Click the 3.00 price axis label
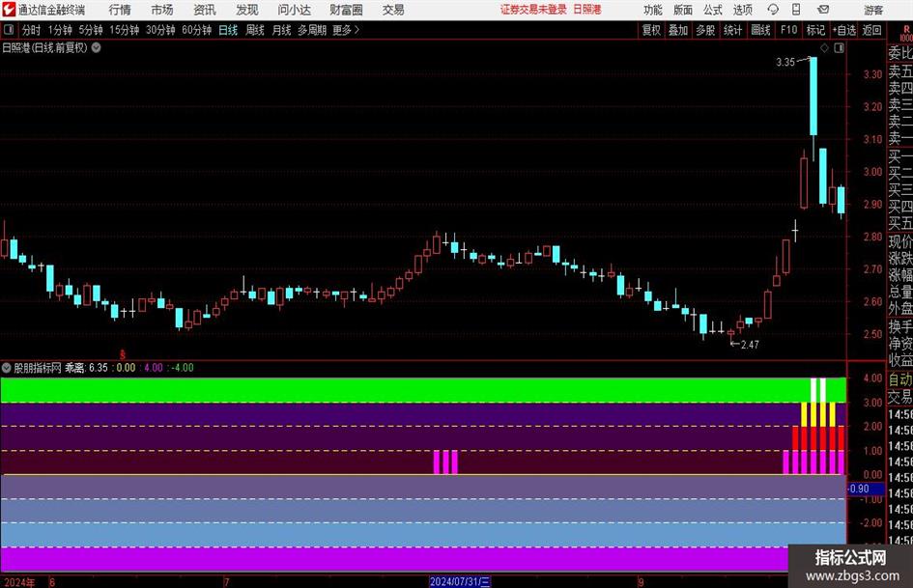 [x=872, y=172]
